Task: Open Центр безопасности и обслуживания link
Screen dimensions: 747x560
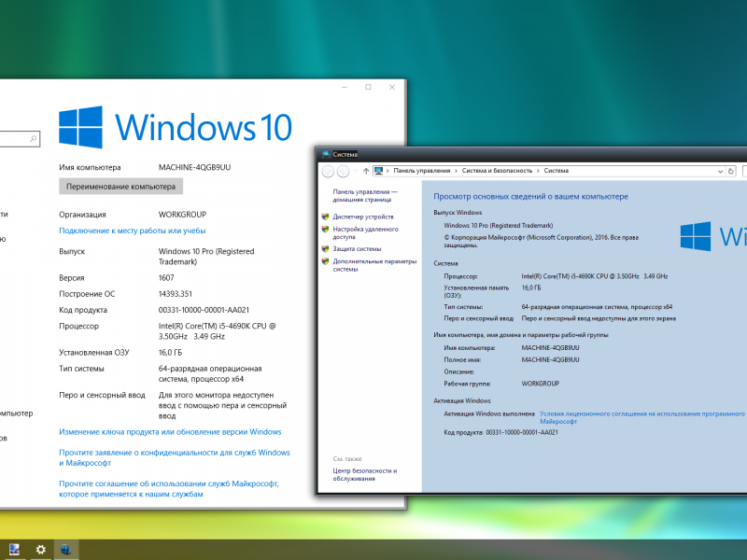Action: point(365,474)
